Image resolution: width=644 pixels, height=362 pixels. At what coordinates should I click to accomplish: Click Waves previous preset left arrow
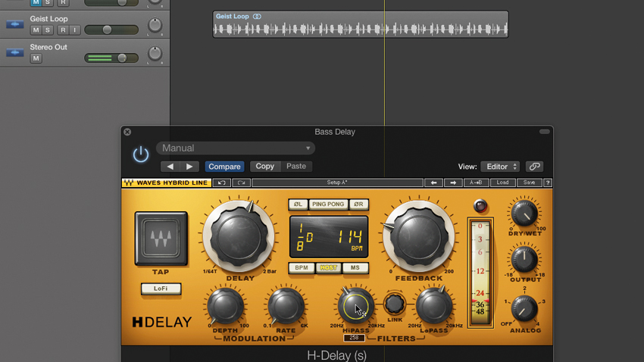433,183
